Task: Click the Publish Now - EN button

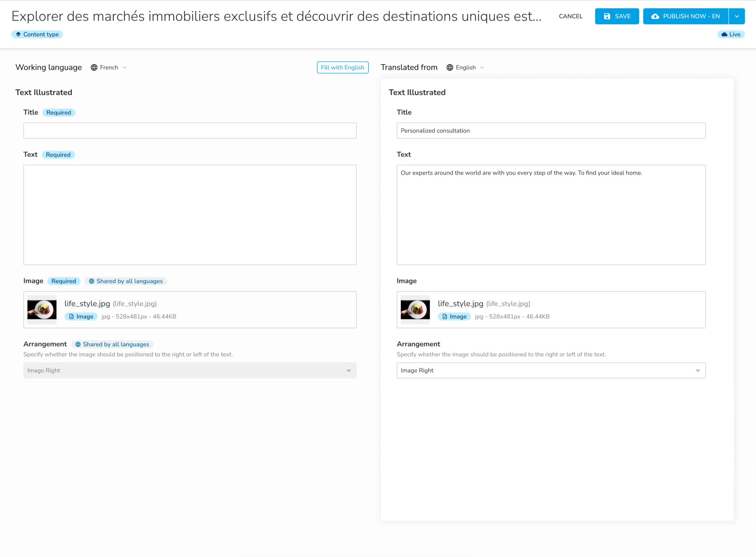Action: (686, 16)
